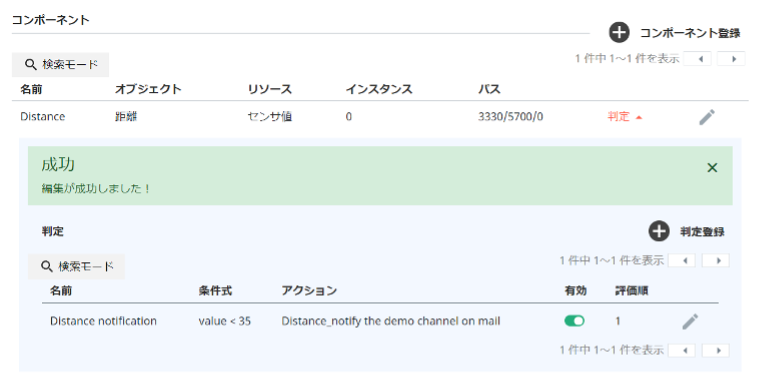Click the パス column header
Screen dimensions: 761x385
[489, 89]
